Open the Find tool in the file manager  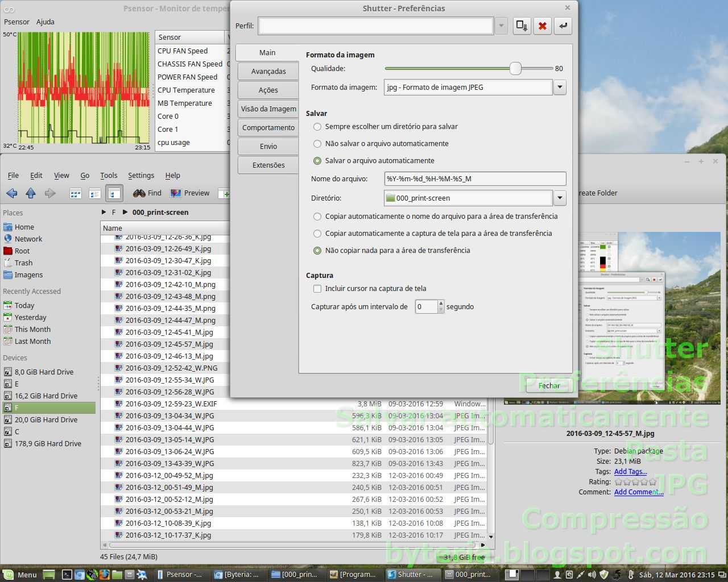coord(147,193)
